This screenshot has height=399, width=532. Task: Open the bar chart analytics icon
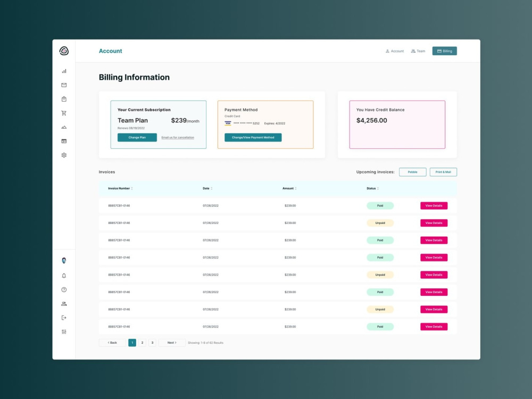pyautogui.click(x=64, y=71)
